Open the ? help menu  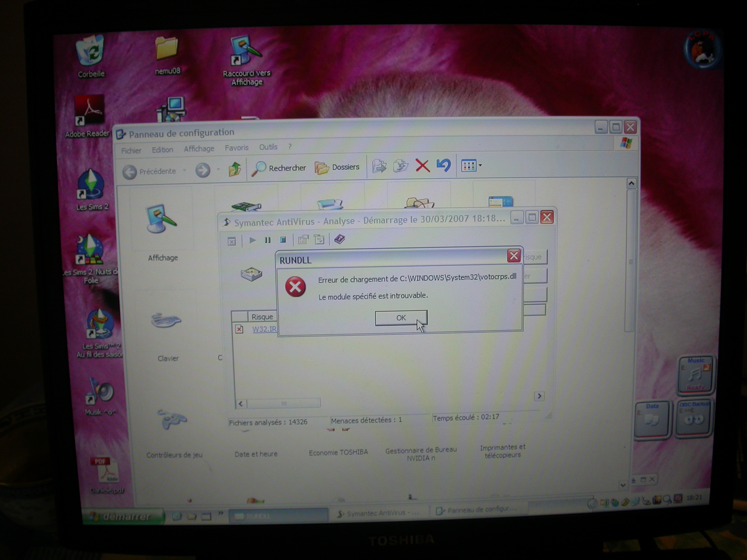point(290,147)
